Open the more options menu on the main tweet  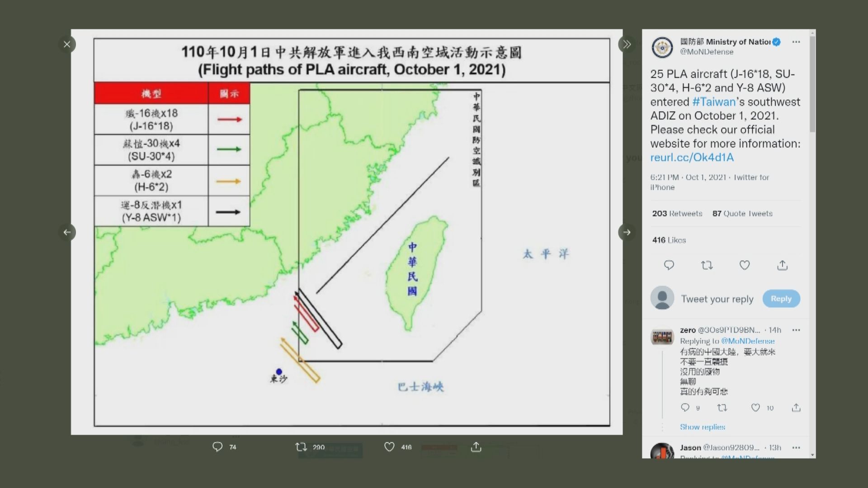tap(796, 42)
